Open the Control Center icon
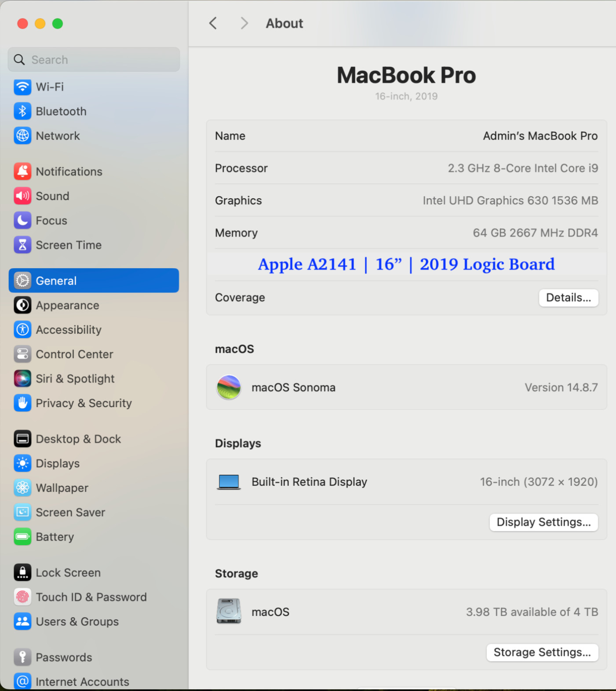The image size is (616, 691). click(x=22, y=354)
